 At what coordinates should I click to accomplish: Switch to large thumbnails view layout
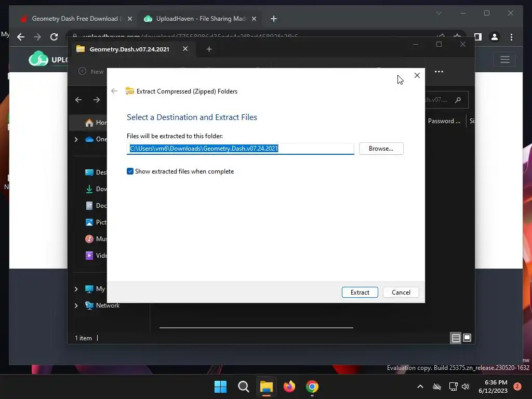tap(467, 338)
